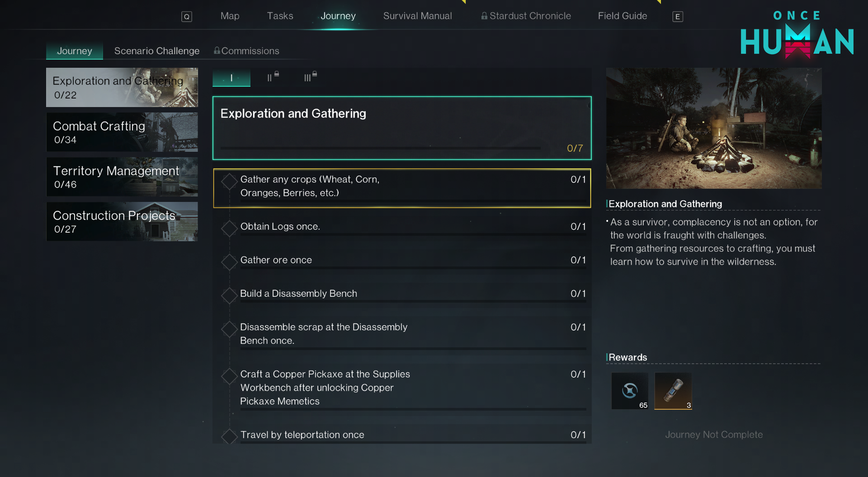
Task: Choose the Territory Management category
Action: [x=122, y=177]
